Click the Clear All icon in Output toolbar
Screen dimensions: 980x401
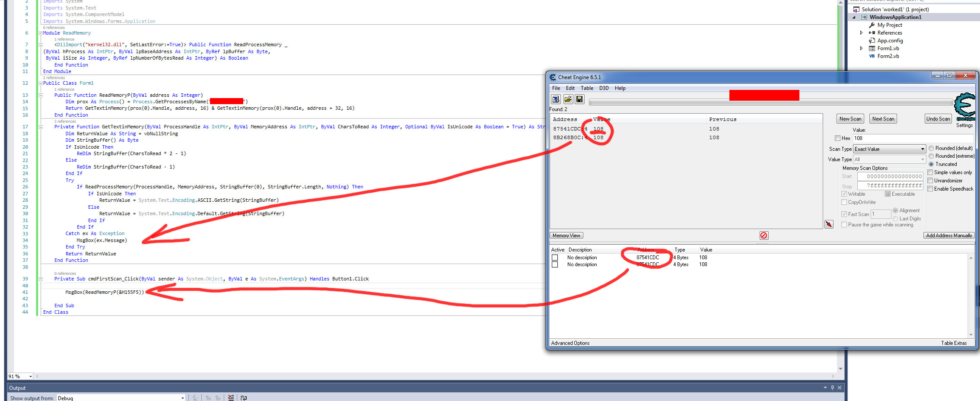coord(231,398)
